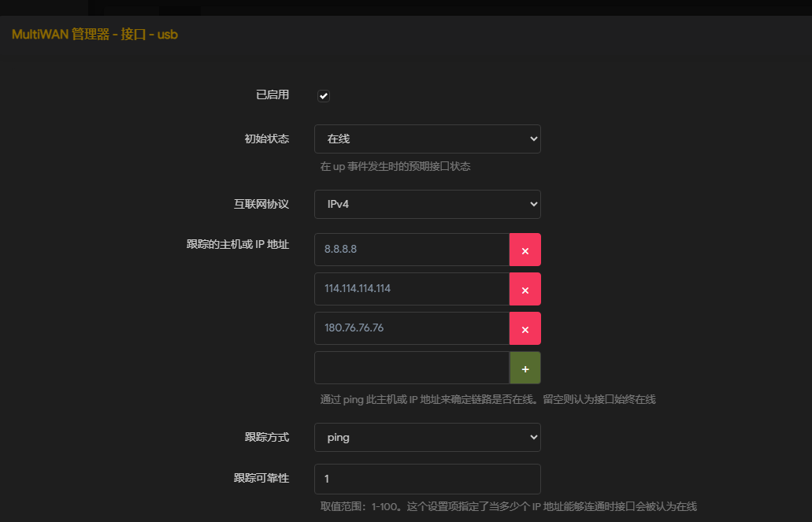Delete the 114.114.114.114 host with red X

tap(525, 289)
